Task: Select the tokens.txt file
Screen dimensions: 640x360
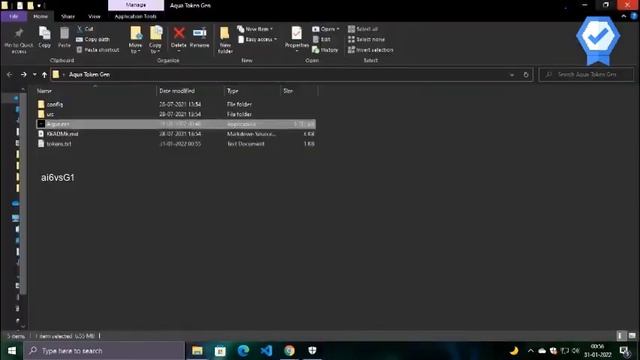Action: tap(176, 144)
